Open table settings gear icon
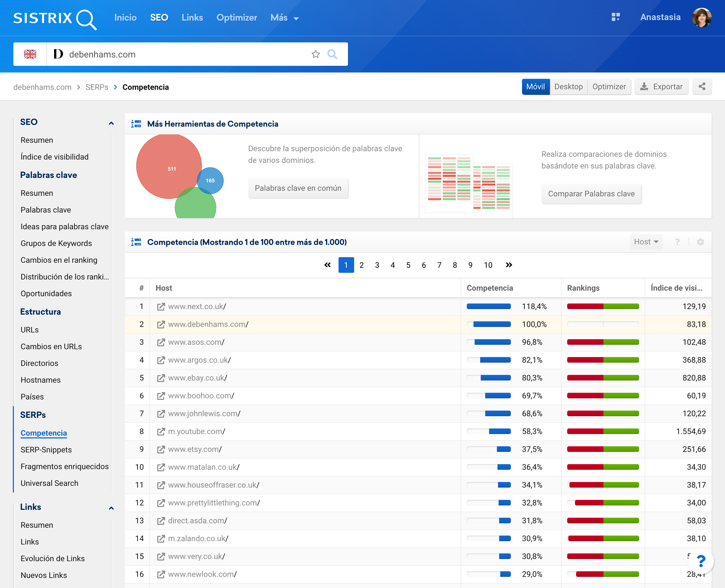 [x=700, y=242]
